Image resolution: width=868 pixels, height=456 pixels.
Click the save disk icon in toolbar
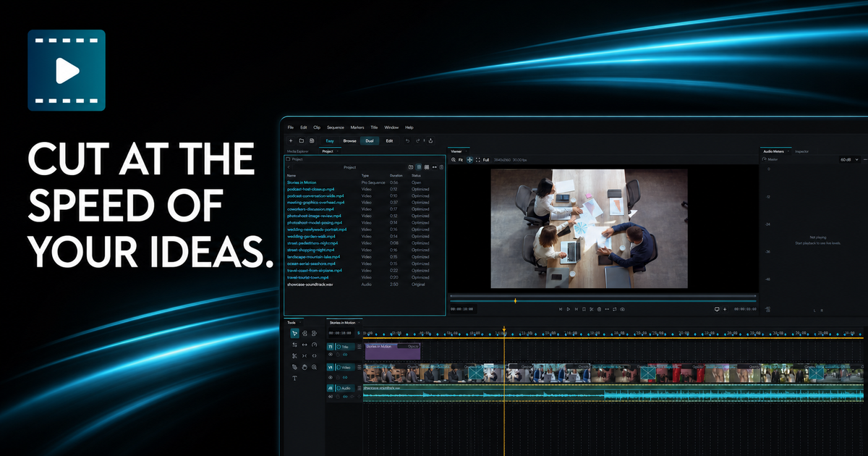click(312, 140)
